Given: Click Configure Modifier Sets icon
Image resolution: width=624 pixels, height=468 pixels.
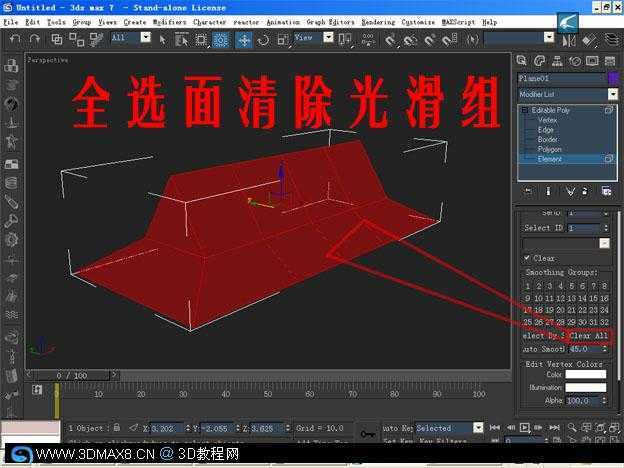Looking at the screenshot, I should (606, 191).
